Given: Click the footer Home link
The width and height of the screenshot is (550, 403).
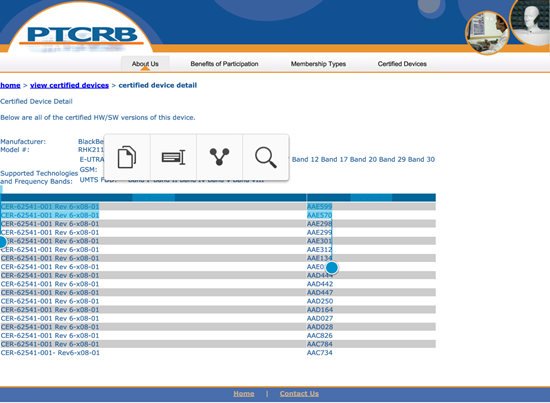Looking at the screenshot, I should point(244,394).
